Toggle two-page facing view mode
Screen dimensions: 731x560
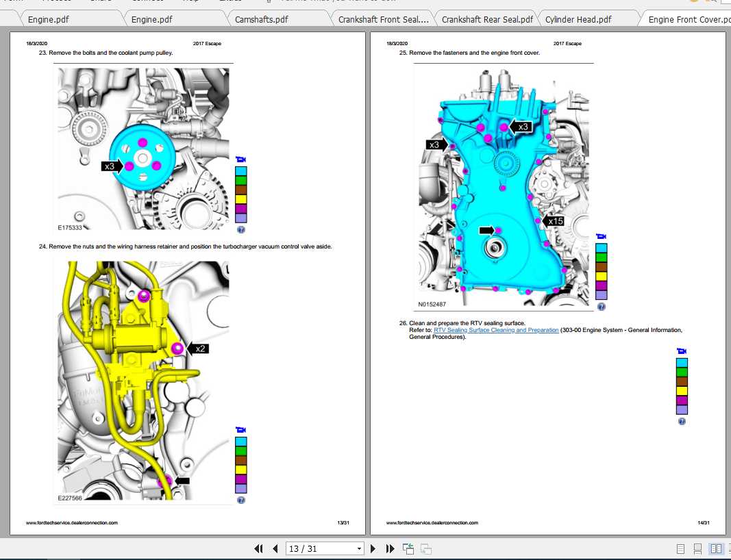coord(715,548)
